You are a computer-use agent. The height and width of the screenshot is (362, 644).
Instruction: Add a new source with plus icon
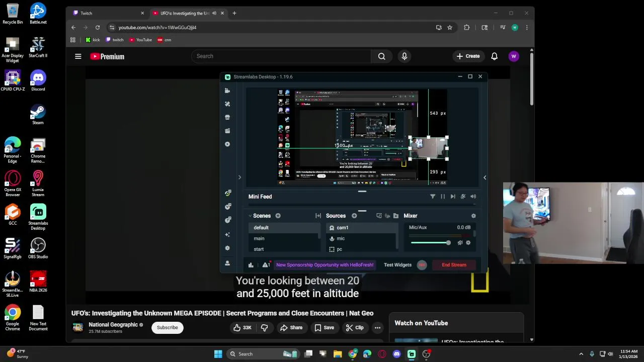click(x=354, y=216)
